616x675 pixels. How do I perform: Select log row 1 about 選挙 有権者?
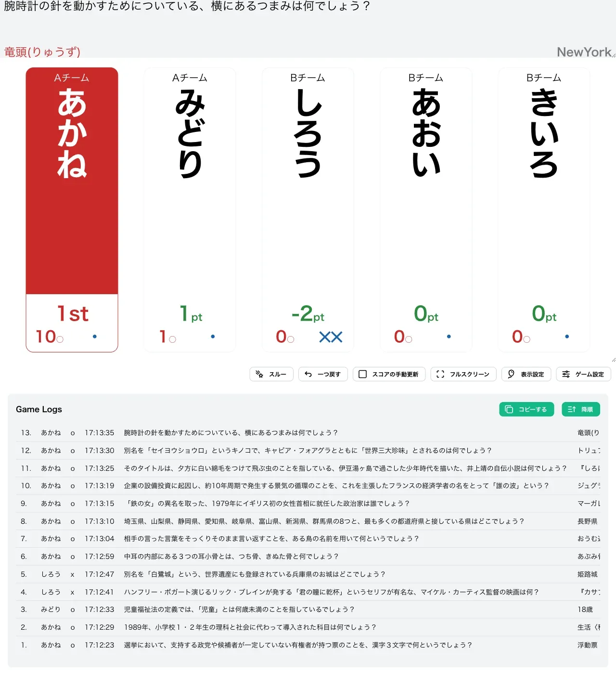(308, 645)
